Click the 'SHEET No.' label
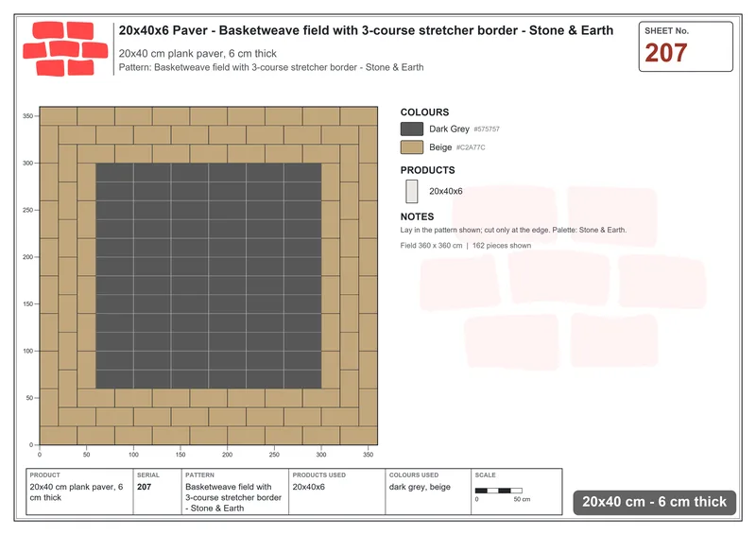 point(667,31)
